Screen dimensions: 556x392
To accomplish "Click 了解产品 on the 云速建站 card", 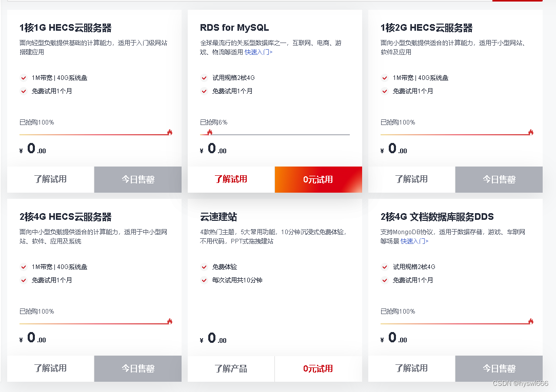I will 231,368.
